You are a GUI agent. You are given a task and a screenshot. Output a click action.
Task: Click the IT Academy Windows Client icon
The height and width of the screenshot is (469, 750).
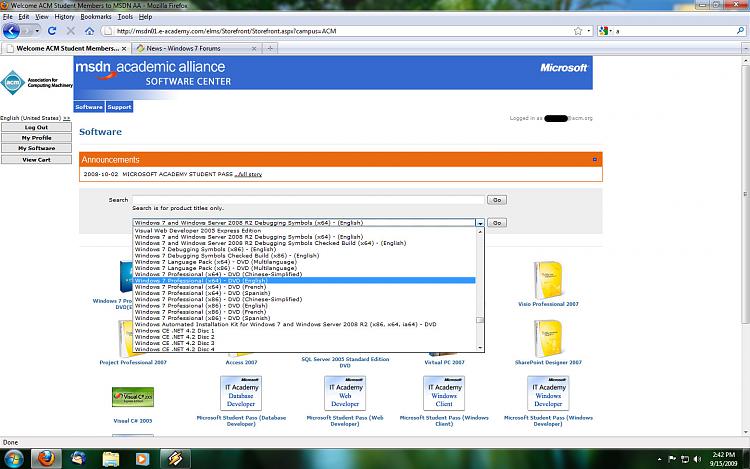444,393
